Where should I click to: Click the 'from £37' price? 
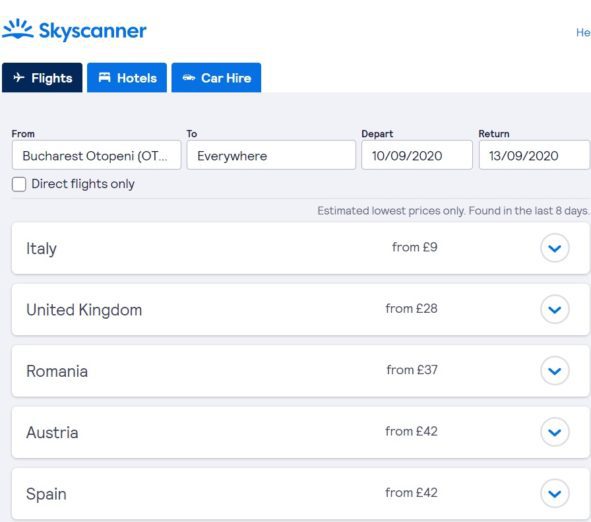412,370
